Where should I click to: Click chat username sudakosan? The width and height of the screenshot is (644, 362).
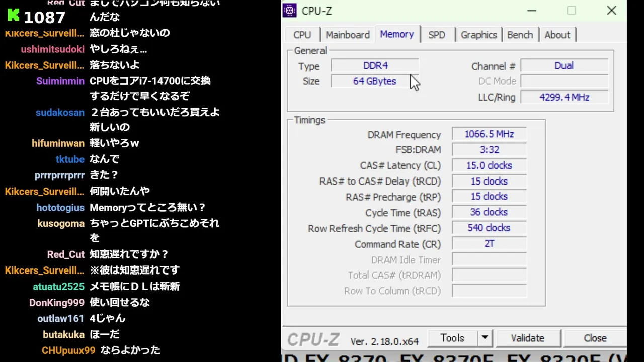(x=60, y=112)
